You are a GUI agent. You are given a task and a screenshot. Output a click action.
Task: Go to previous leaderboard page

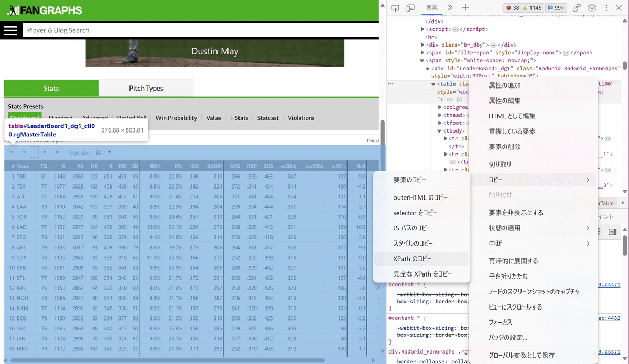click(x=24, y=152)
